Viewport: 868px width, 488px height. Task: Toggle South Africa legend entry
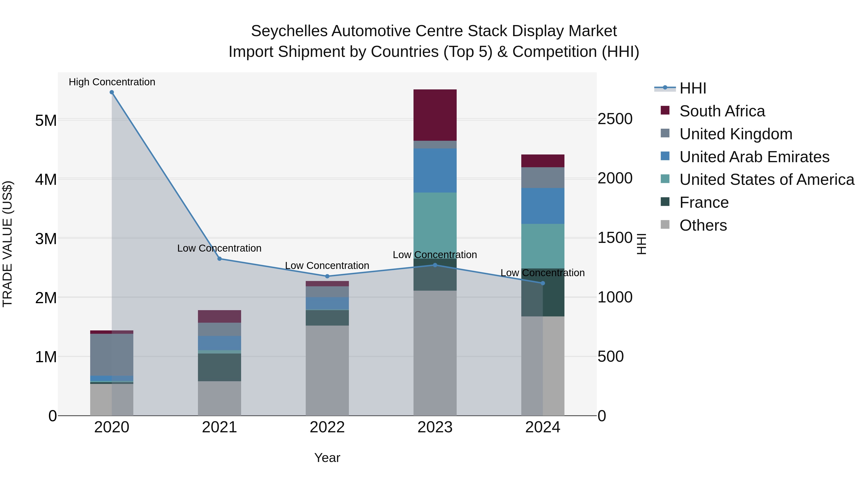coord(713,111)
